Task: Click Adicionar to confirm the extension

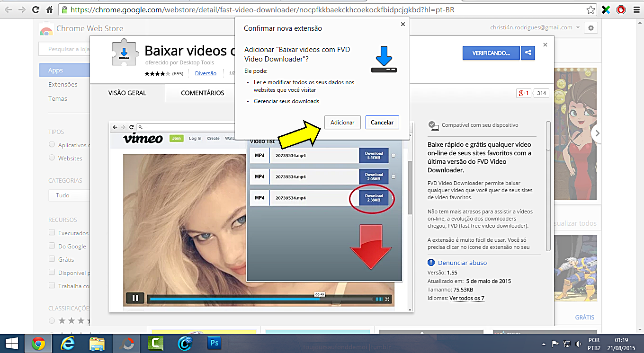Action: (x=342, y=123)
